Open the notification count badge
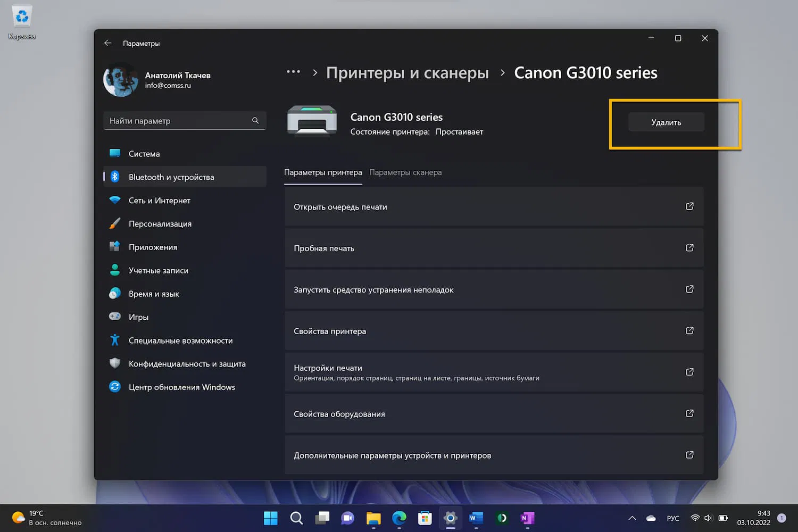The width and height of the screenshot is (798, 532). [x=782, y=518]
